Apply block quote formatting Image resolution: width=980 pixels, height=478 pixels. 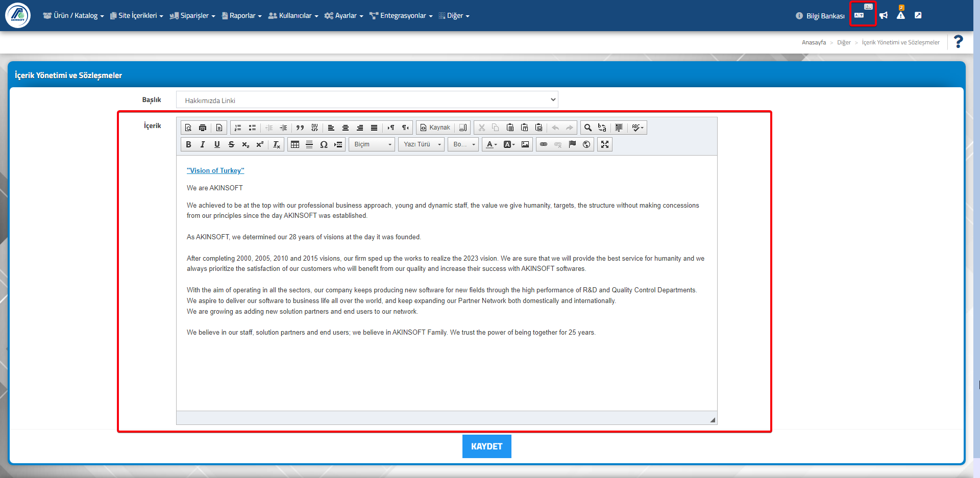point(300,128)
